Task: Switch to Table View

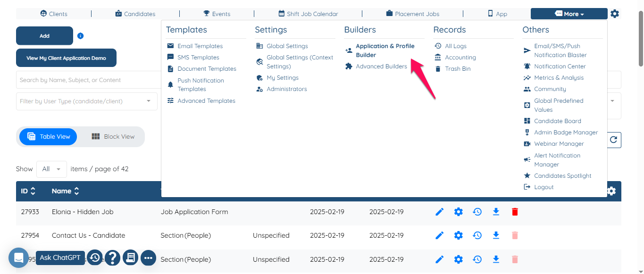Action: pos(49,136)
